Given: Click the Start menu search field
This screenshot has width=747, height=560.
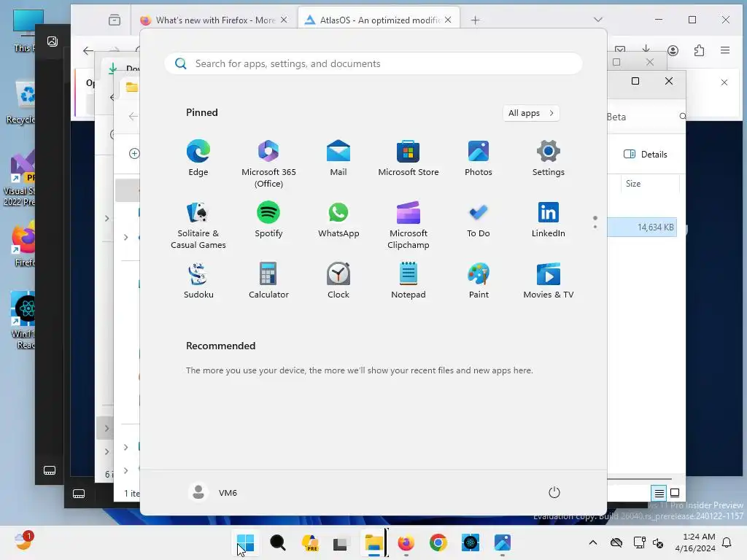Looking at the screenshot, I should click(x=373, y=63).
